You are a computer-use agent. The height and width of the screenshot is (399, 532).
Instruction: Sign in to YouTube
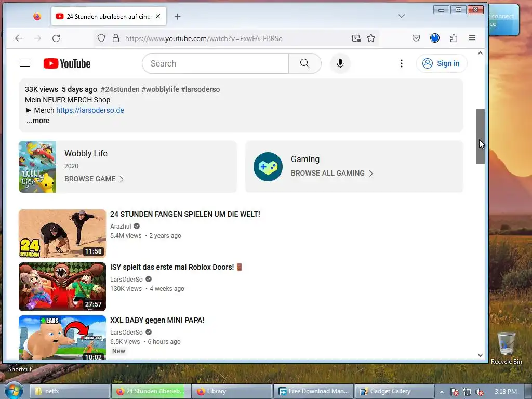(442, 63)
